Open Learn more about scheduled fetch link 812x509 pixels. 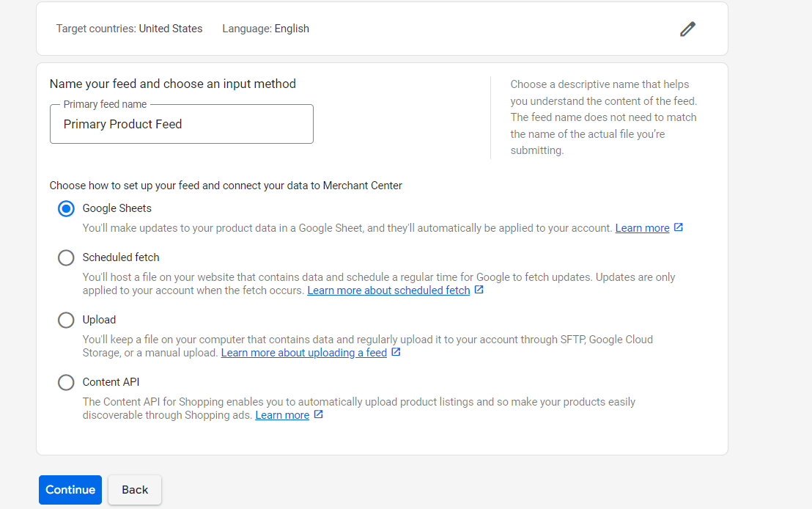[388, 290]
